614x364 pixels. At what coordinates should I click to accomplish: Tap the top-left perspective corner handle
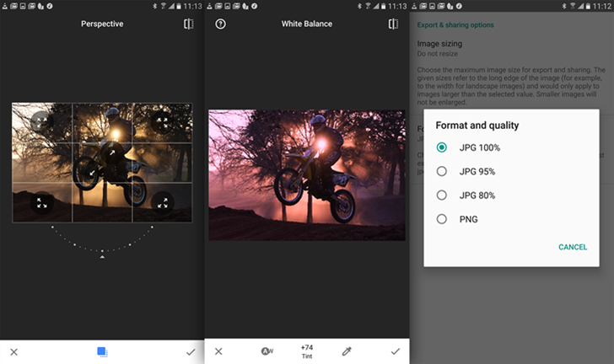[x=41, y=120]
